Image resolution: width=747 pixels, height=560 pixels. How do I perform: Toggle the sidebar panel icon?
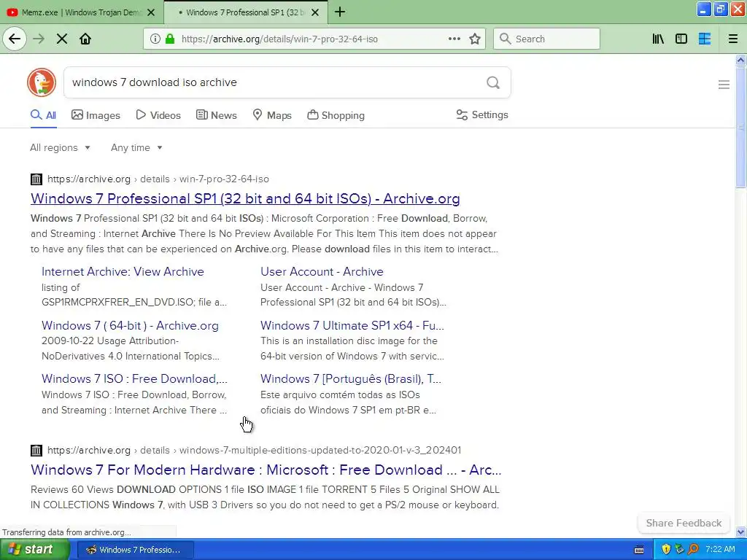(681, 39)
